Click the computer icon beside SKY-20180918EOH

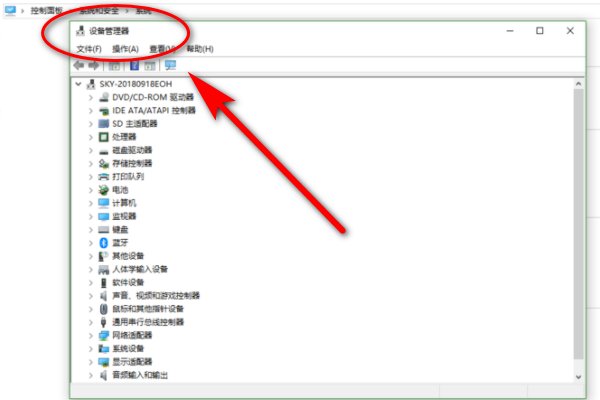click(91, 84)
